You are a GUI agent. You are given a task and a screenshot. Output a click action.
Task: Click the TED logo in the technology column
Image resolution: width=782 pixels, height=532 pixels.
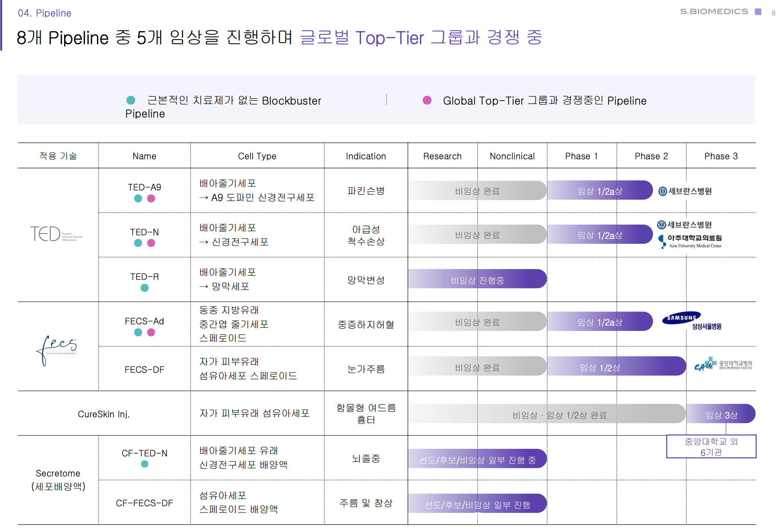pos(56,234)
